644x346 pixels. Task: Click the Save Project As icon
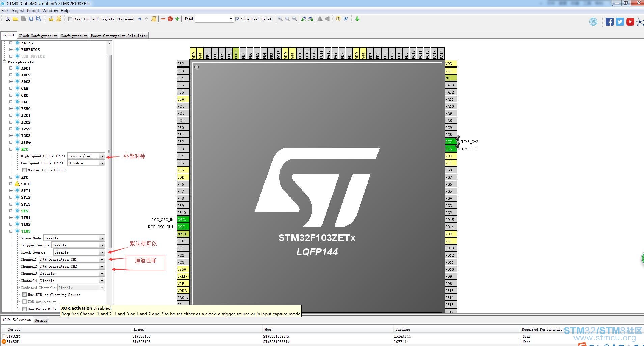(38, 19)
